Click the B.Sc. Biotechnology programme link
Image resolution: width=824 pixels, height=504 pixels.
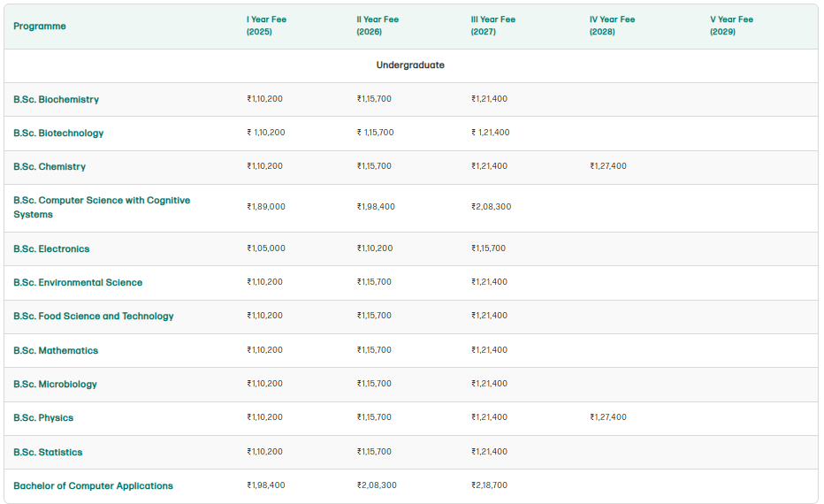click(58, 134)
